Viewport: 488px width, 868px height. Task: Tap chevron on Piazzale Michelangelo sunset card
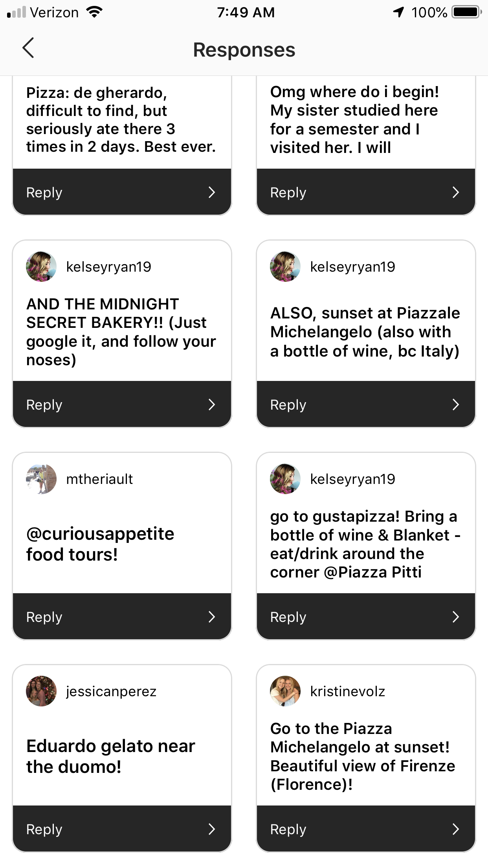point(455,405)
